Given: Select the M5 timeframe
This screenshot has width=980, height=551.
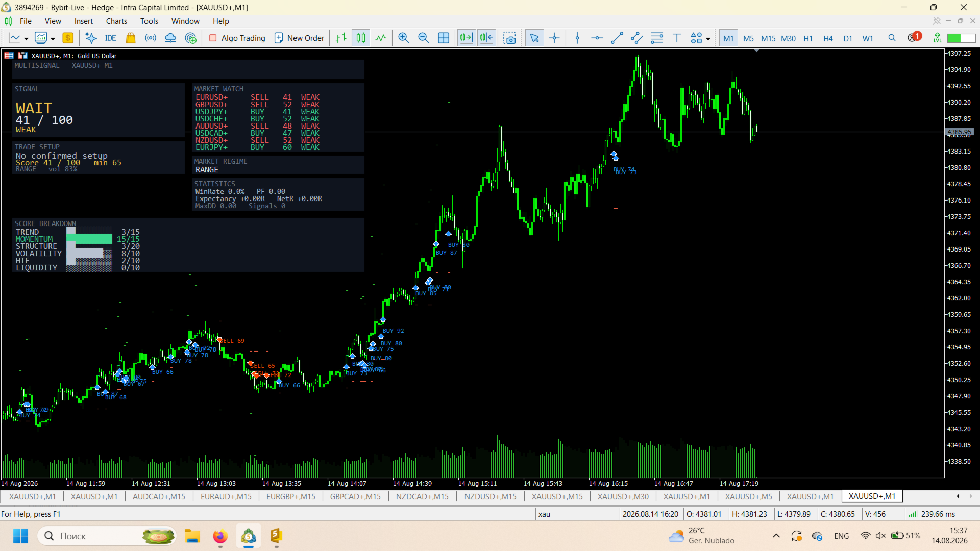Looking at the screenshot, I should pos(748,38).
